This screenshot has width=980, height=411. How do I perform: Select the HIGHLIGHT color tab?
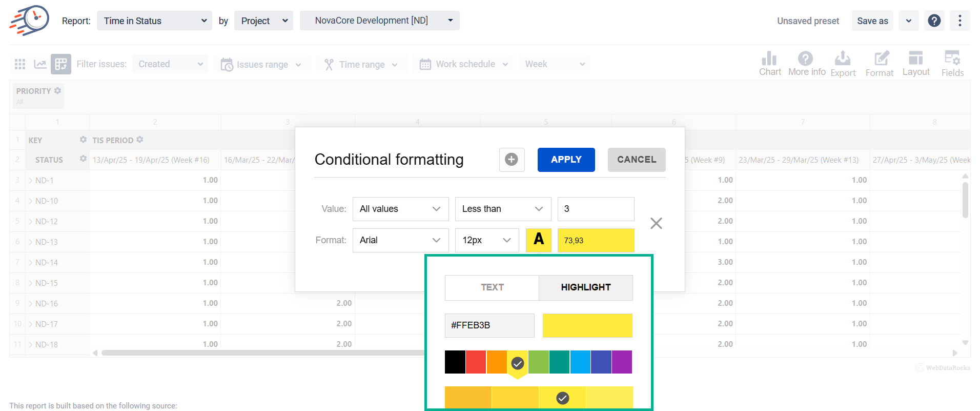(x=585, y=287)
